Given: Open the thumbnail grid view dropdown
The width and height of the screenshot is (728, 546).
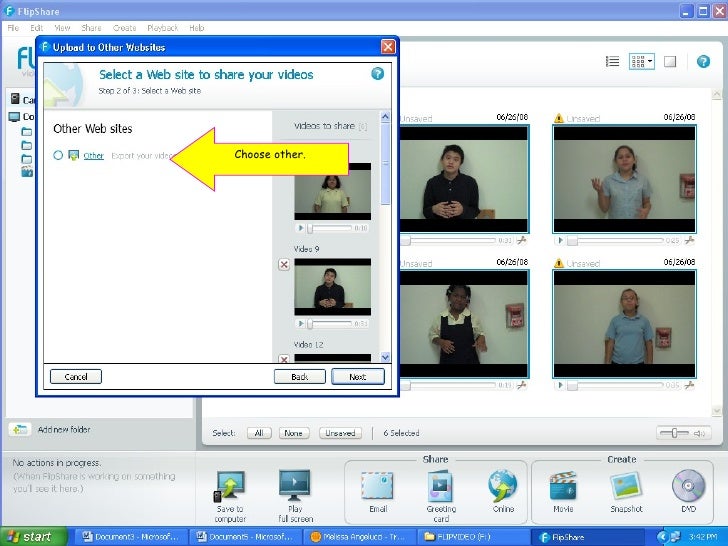Looking at the screenshot, I should tap(642, 61).
